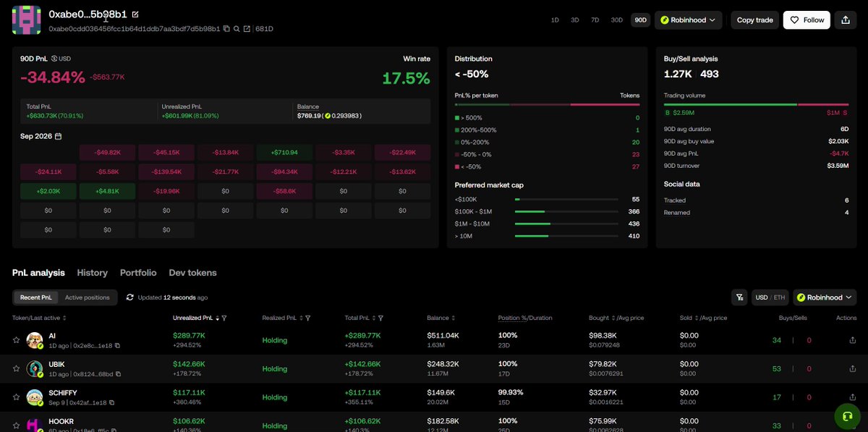Select the 30D time range
This screenshot has width=868, height=432.
point(616,20)
